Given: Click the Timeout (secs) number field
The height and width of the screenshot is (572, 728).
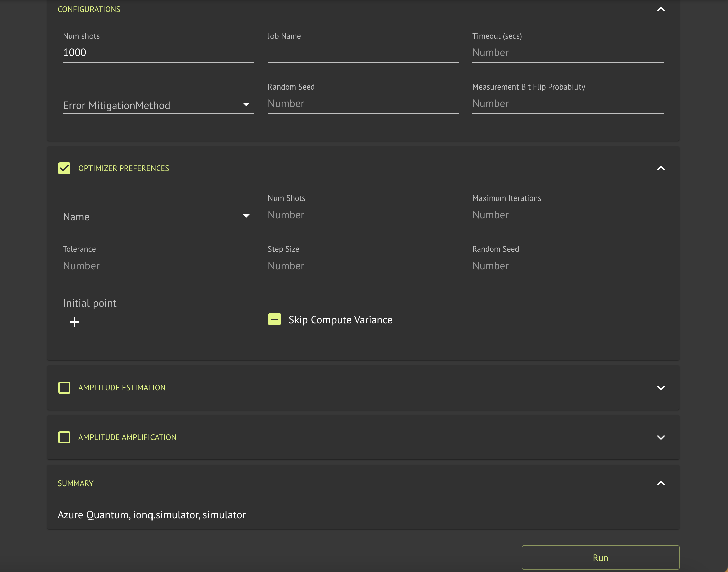Looking at the screenshot, I should [568, 53].
